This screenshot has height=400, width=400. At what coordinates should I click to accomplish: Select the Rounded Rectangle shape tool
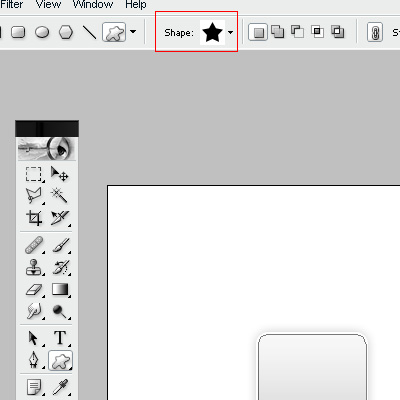coord(18,32)
